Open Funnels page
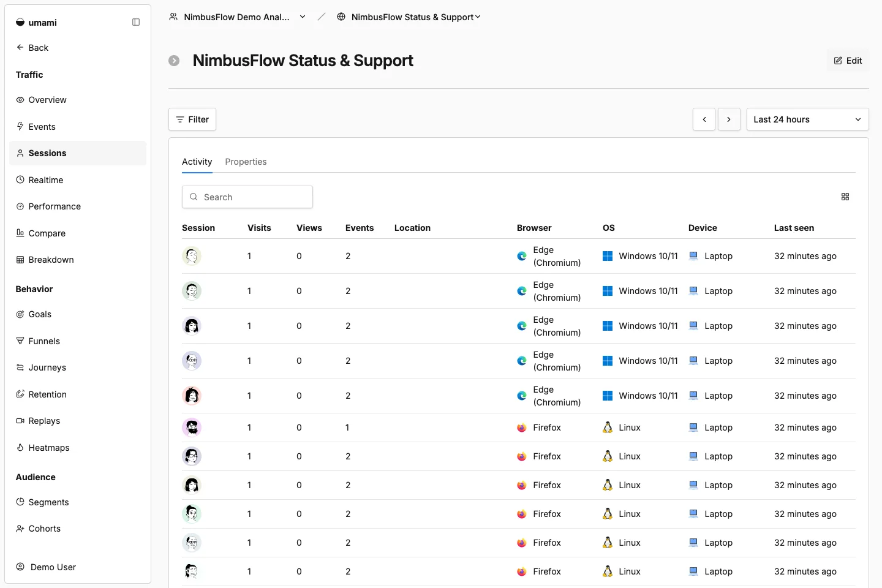Viewport: 882px width, 588px height. point(78,341)
